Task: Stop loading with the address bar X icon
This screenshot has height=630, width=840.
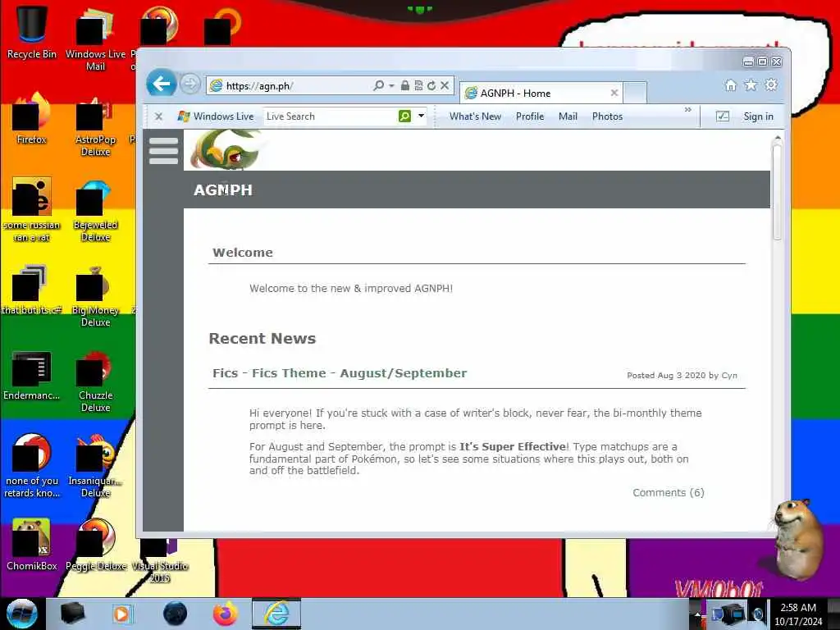Action: [x=445, y=85]
